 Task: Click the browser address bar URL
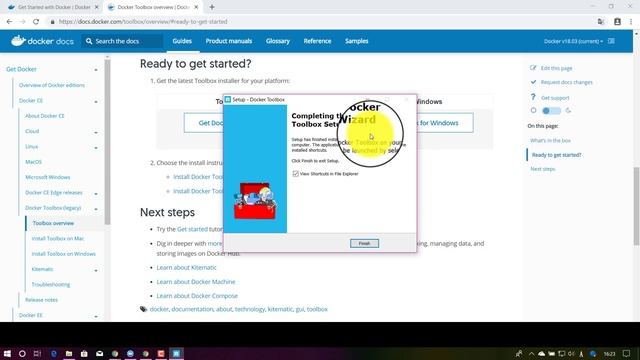143,22
